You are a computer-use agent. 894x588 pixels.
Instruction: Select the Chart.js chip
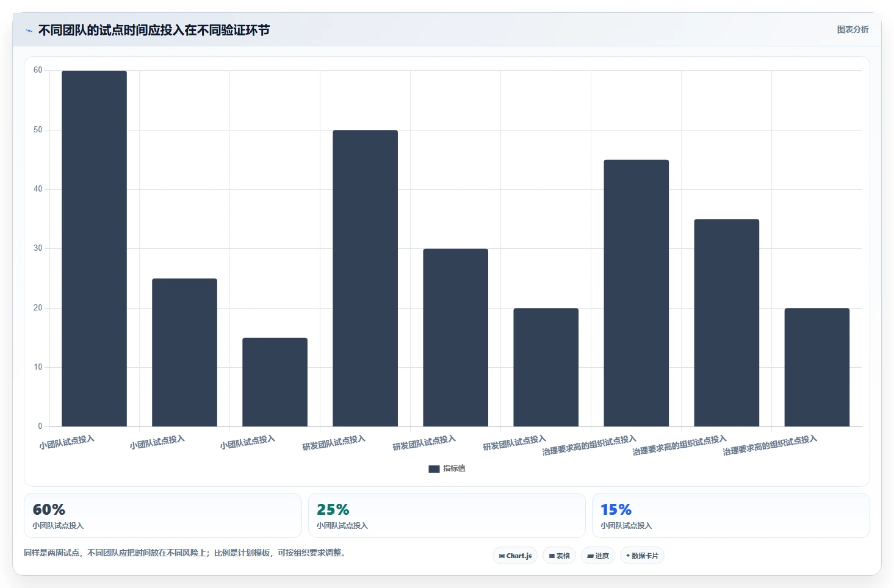(515, 556)
